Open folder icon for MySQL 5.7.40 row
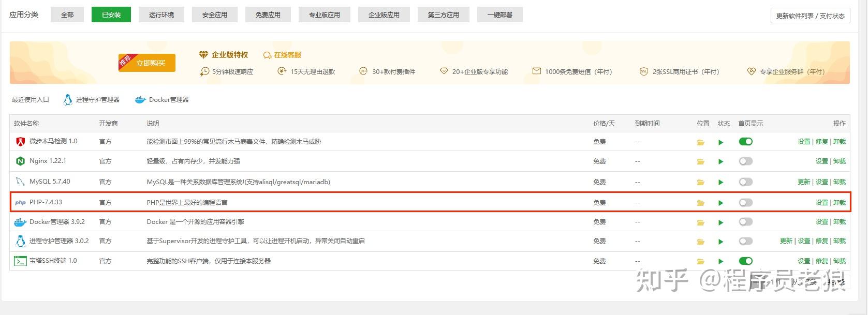The image size is (868, 315). [700, 182]
